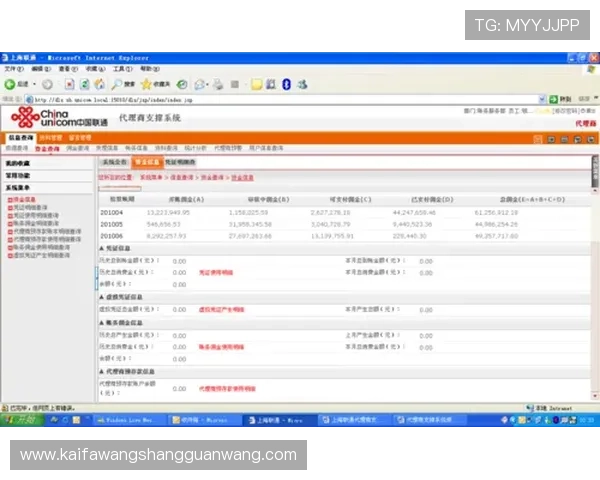Viewport: 600px width, 480px height.
Task: Switch to the 资料管理 tab
Action: click(x=51, y=137)
